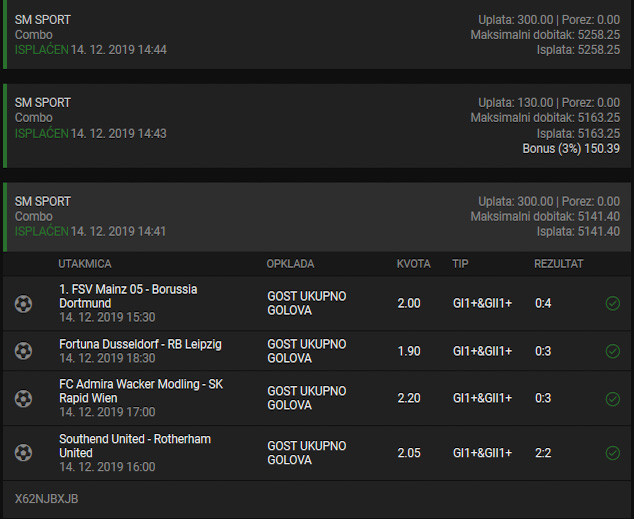Open 1. FSV Mainz 05 - Borussia Dortmund match
Image resolution: width=634 pixels, height=519 pixels.
[128, 296]
